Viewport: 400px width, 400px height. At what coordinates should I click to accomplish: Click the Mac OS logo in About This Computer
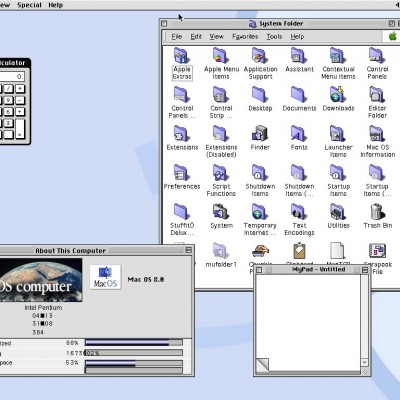tap(105, 277)
